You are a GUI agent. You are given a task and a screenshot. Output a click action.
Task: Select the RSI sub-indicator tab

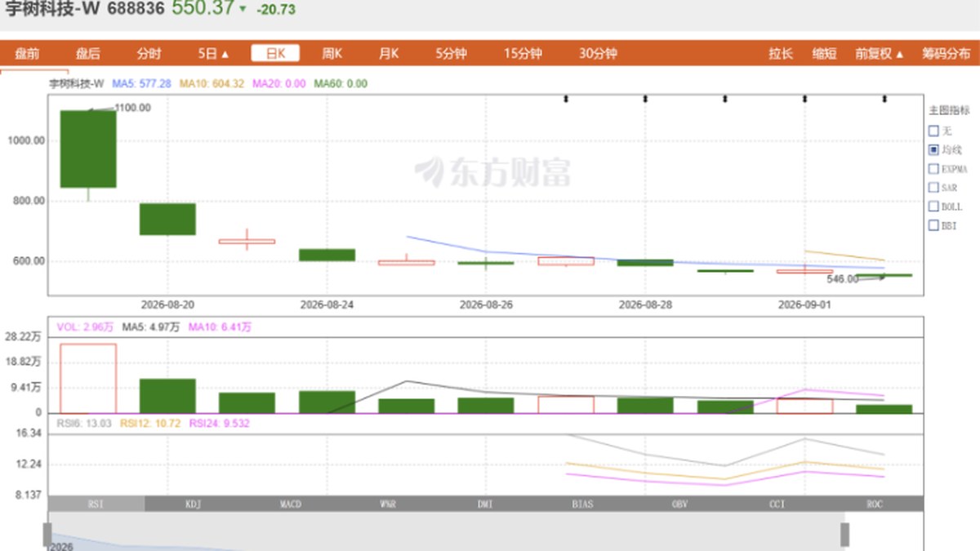click(x=96, y=504)
